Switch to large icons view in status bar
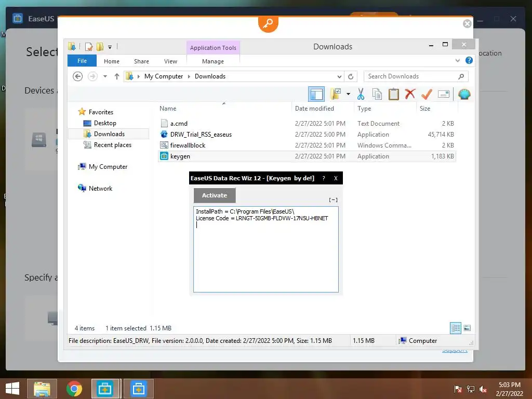Screen dimensions: 532x399 pos(467,328)
